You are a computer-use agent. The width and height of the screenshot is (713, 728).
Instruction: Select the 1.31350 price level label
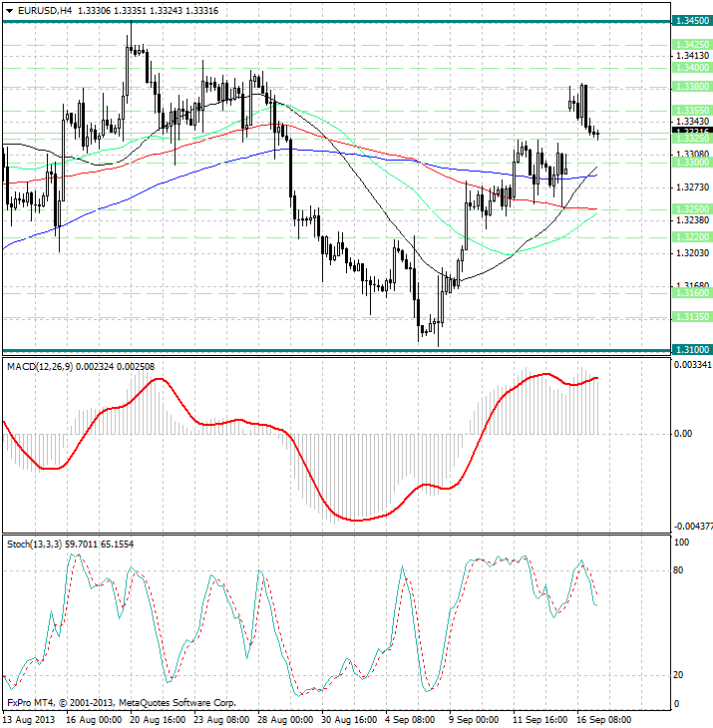coord(692,317)
